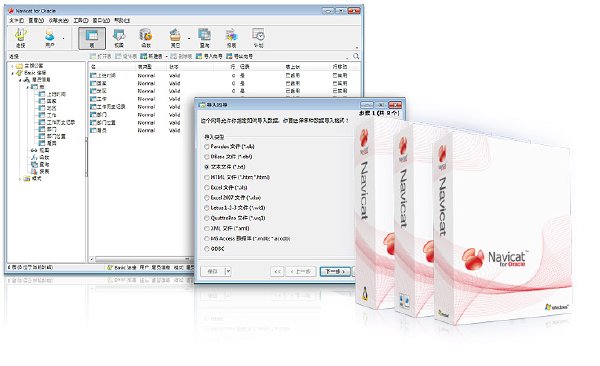Image resolution: width=600 pixels, height=366 pixels.
Task: Select 工作历史记录 row in the table list
Action: (x=108, y=107)
